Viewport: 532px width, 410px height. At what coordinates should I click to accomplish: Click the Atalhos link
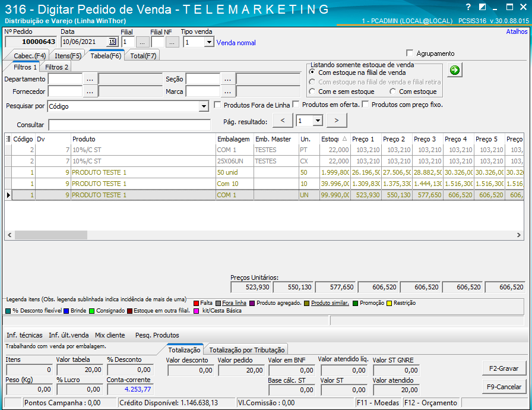tap(517, 32)
